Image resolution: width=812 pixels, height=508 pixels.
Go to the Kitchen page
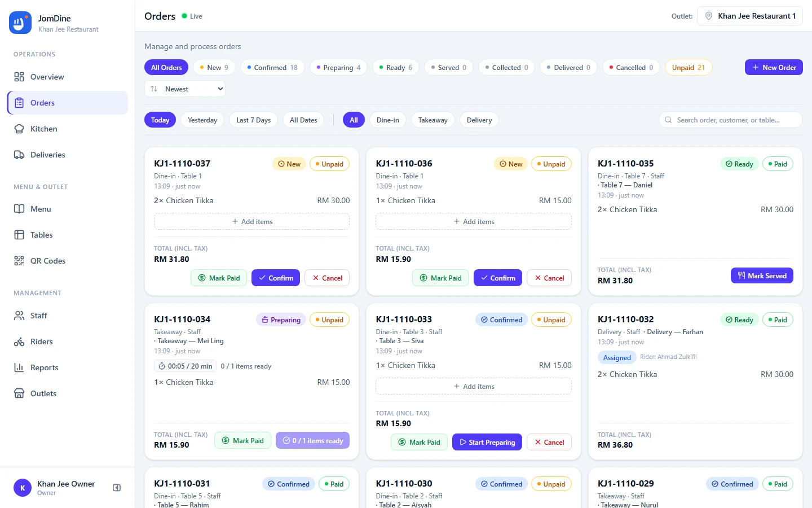pyautogui.click(x=68, y=129)
